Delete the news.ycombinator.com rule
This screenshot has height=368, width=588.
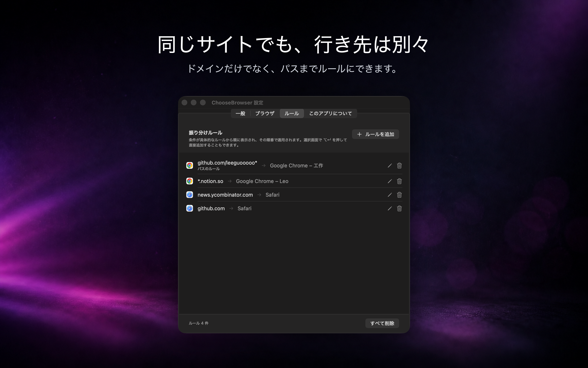[399, 195]
